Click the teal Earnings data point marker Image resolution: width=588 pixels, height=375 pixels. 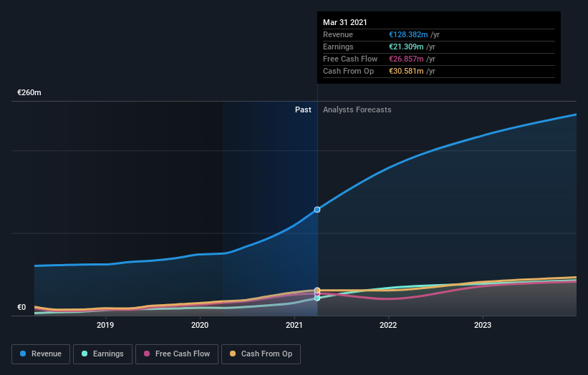(317, 298)
